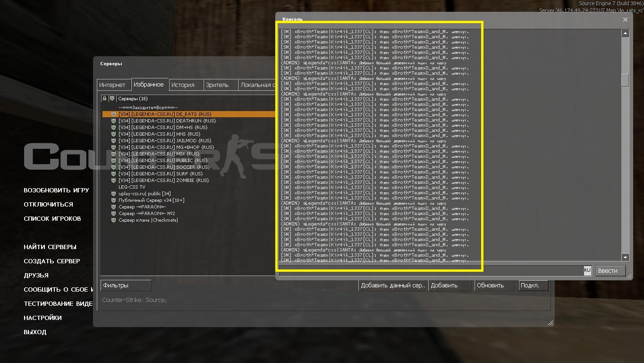This screenshot has width=644, height=363.
Task: Click the shield icon beside uplay-css.ru server
Action: [x=113, y=193]
